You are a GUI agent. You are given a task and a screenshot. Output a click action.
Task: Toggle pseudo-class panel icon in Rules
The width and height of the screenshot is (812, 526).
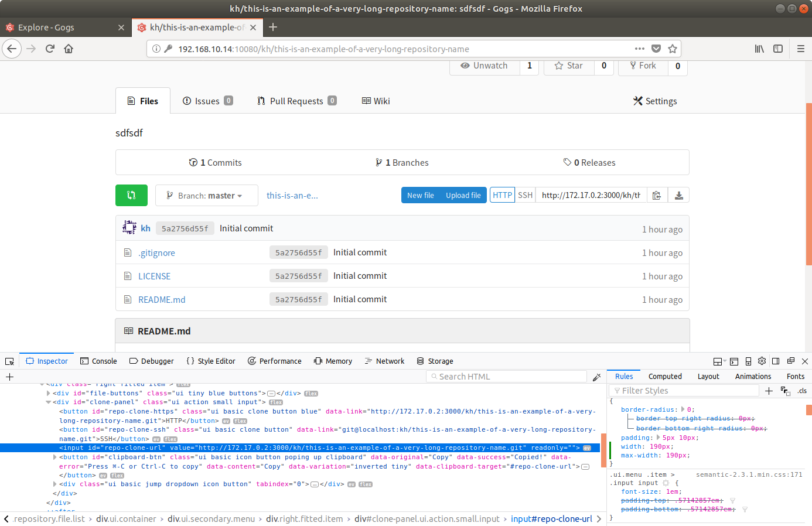click(786, 391)
